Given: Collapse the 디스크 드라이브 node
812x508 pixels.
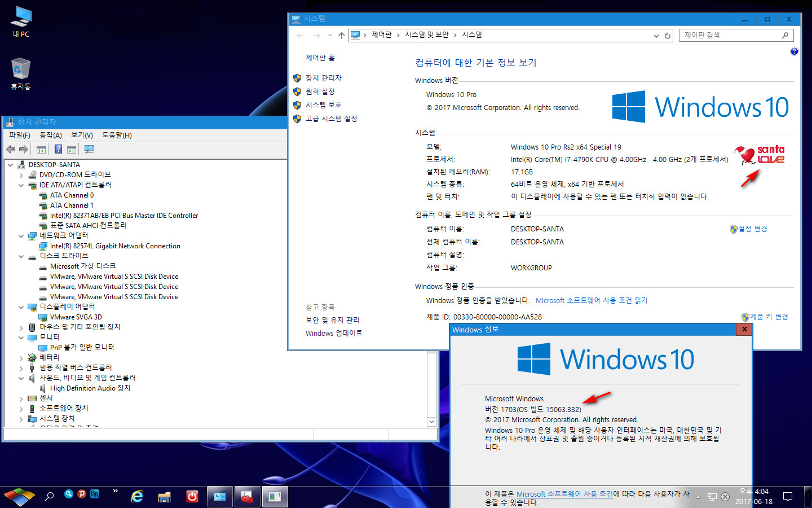Looking at the screenshot, I should (x=21, y=256).
